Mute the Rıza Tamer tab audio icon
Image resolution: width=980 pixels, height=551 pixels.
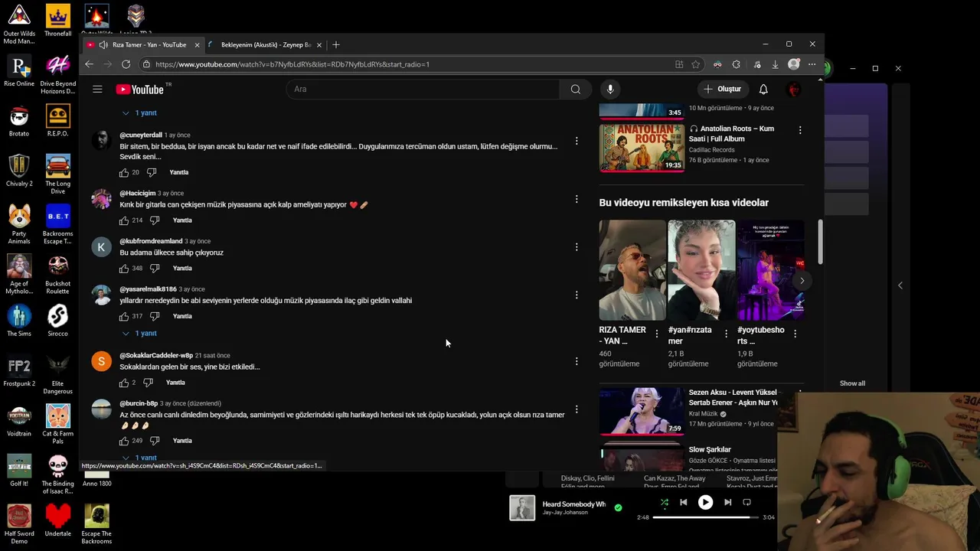[103, 44]
